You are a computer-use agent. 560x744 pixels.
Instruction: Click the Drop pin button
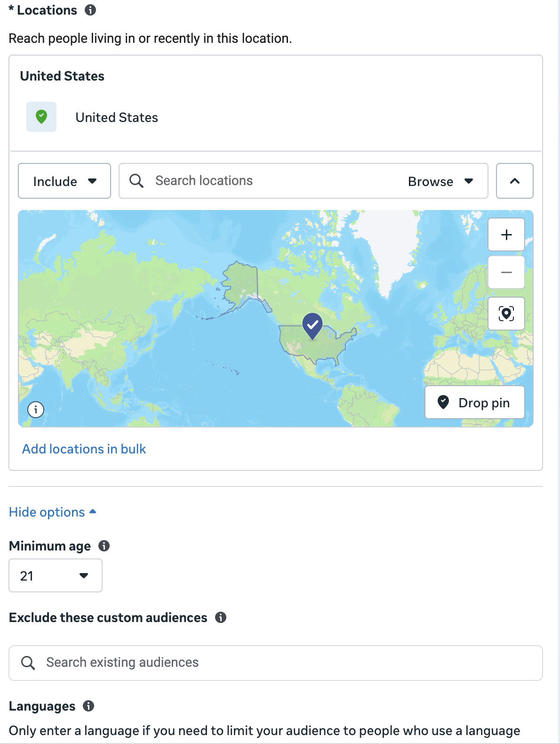pos(474,403)
